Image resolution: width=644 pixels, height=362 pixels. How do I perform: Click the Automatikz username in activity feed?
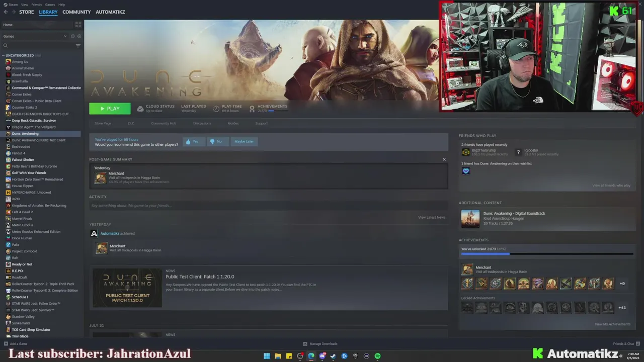[110, 233]
